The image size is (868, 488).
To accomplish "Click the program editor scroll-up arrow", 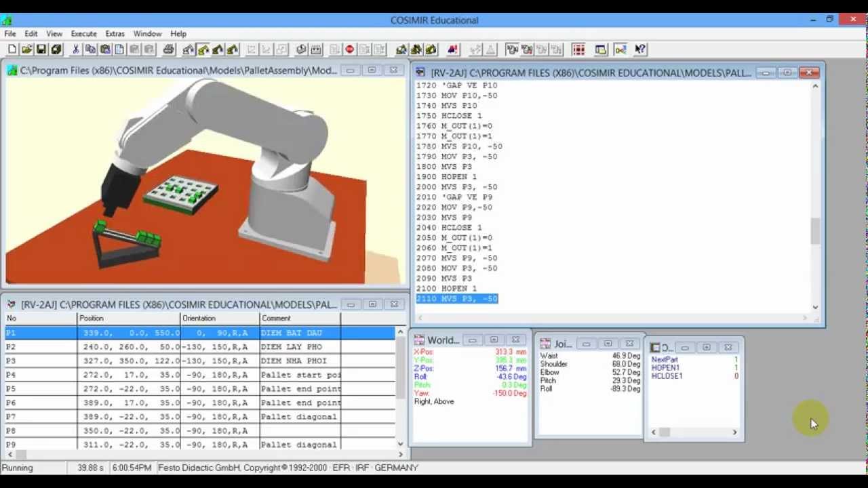I will point(815,86).
